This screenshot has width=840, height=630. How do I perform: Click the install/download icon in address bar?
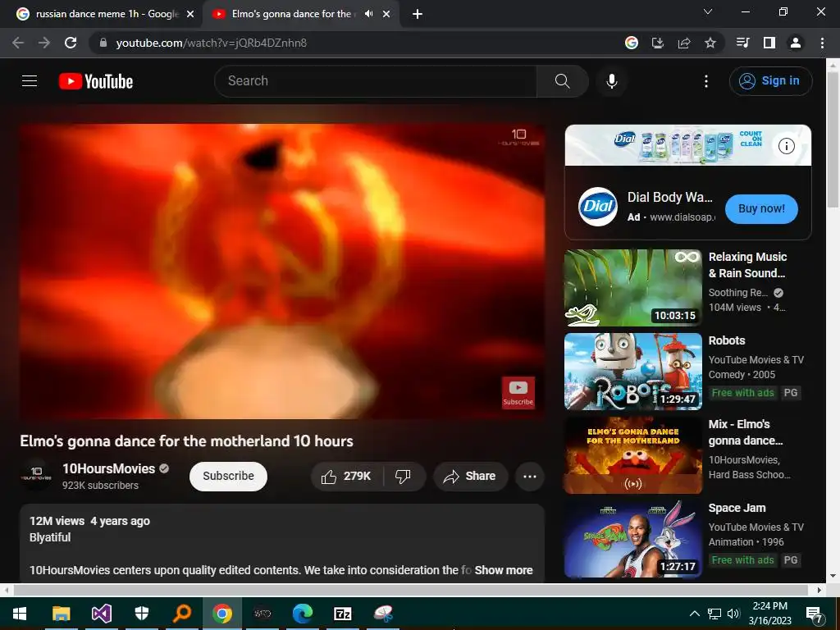tap(658, 43)
